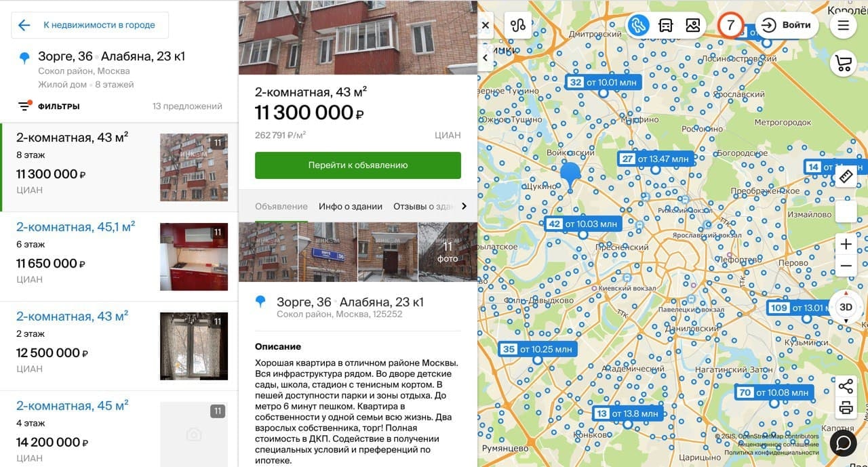
Task: Open the ФИЛЬТРЫ filters panel
Action: [49, 106]
